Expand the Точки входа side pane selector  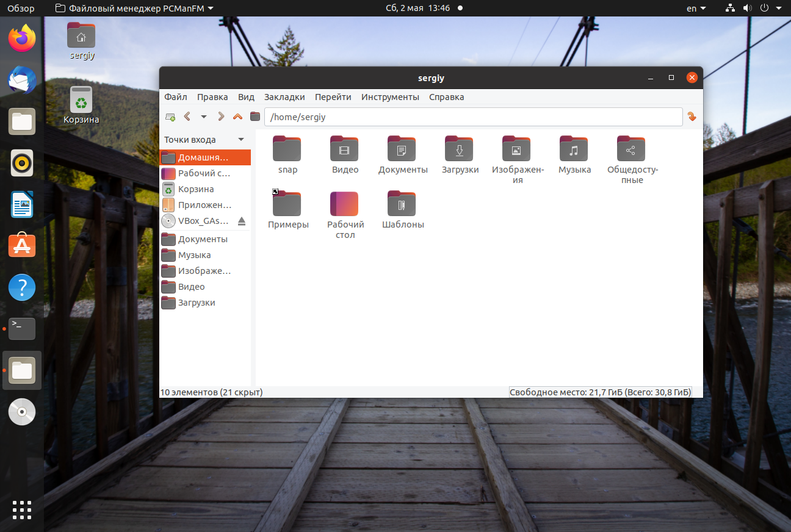(x=241, y=140)
